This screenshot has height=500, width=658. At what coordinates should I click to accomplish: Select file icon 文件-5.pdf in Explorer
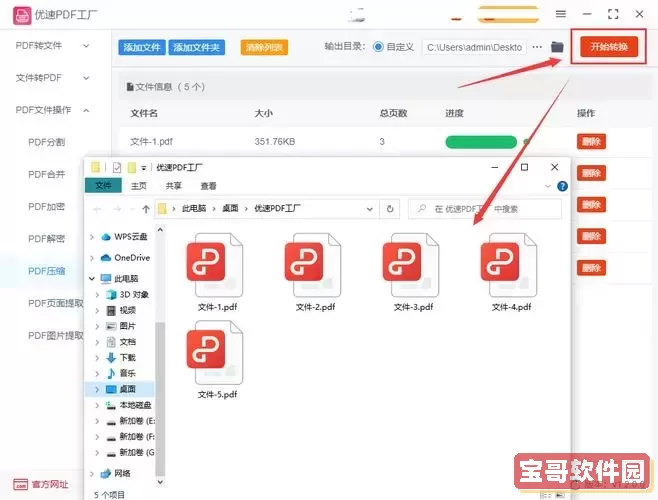click(215, 353)
